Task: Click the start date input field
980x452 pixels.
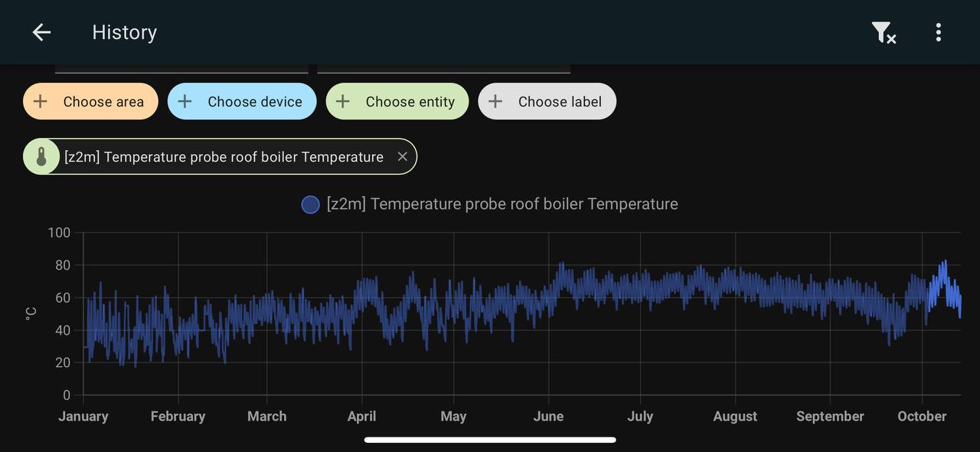Action: pos(181,67)
